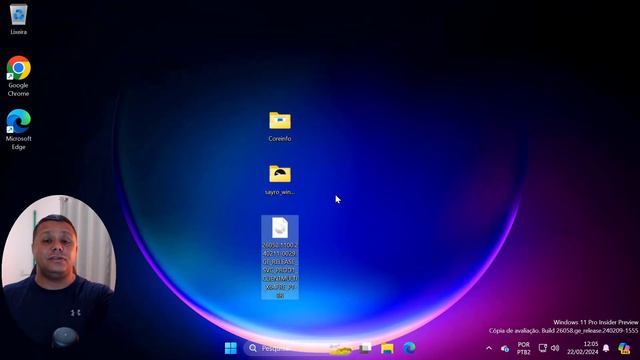Open notifications bell icon
The width and height of the screenshot is (640, 360).
coord(606,348)
